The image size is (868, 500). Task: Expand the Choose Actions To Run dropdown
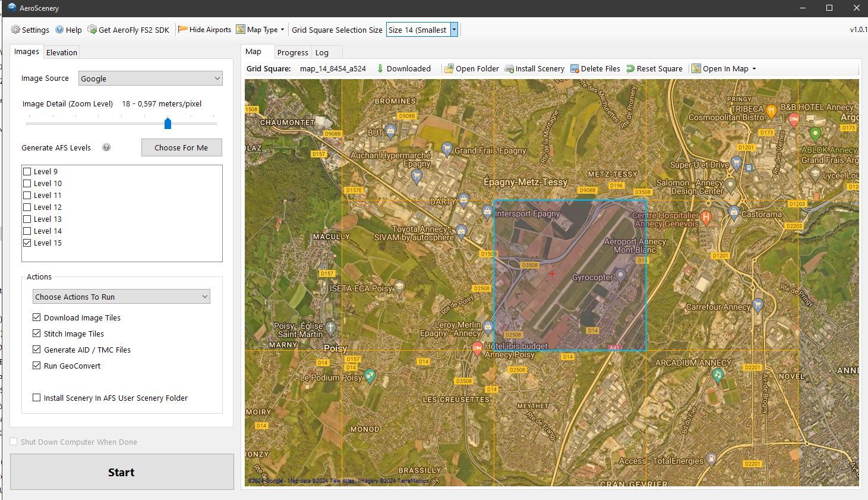point(121,297)
